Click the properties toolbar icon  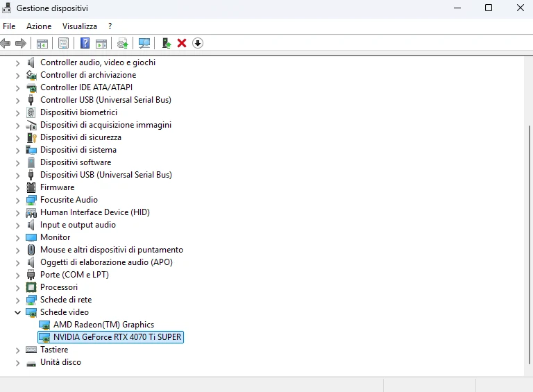click(64, 43)
